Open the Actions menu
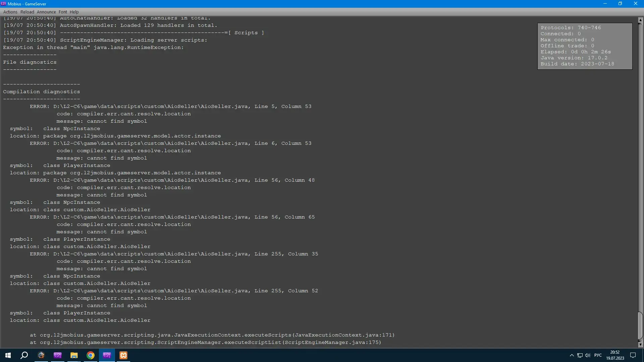Image resolution: width=644 pixels, height=362 pixels. [10, 12]
